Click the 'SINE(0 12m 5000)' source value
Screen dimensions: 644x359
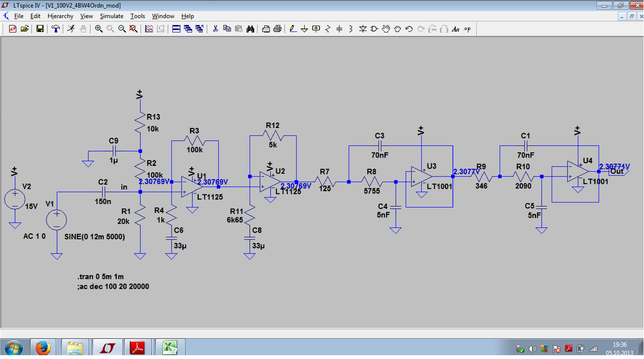[94, 236]
